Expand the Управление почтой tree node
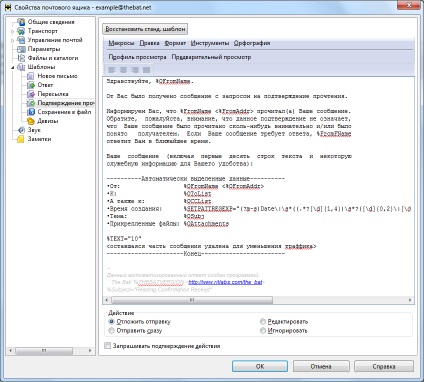Image resolution: width=424 pixels, height=382 pixels. click(13, 40)
